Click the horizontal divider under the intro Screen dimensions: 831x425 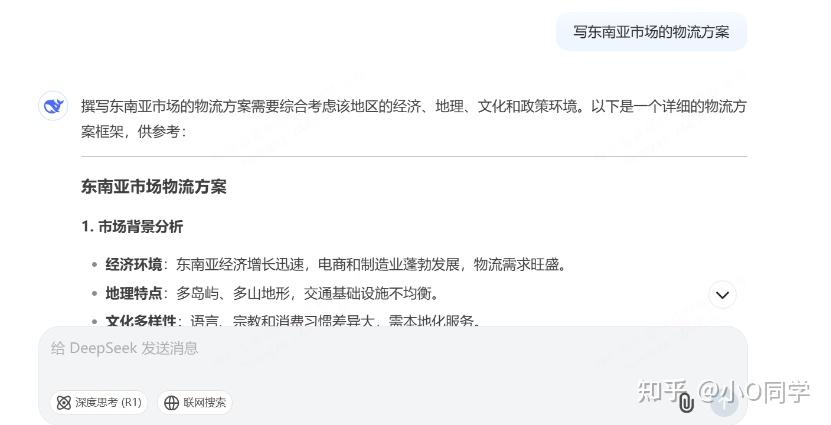click(x=413, y=157)
